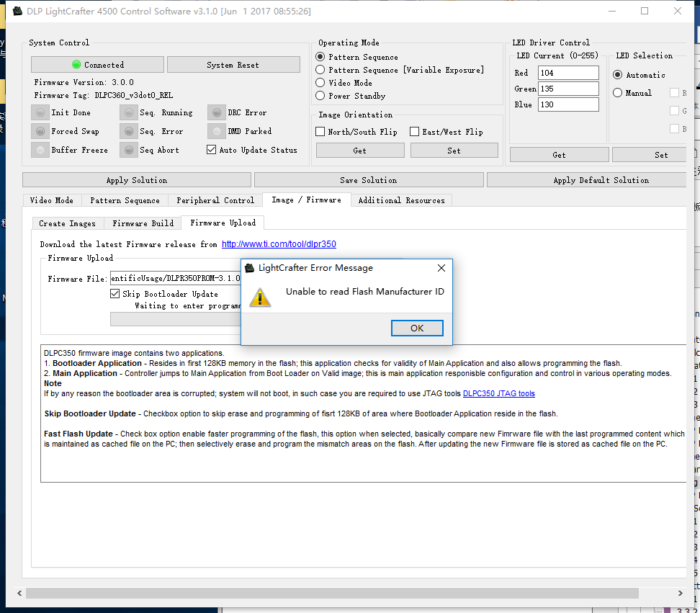Select Power Standby operating mode

tap(320, 96)
